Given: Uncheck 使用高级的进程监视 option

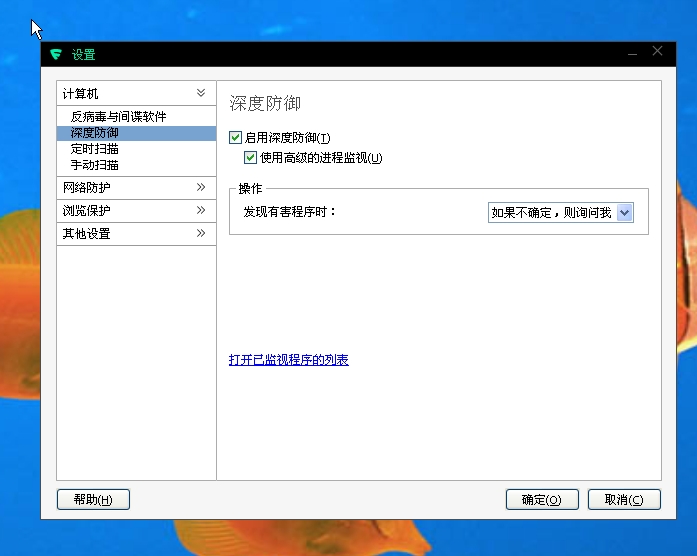Looking at the screenshot, I should point(251,158).
